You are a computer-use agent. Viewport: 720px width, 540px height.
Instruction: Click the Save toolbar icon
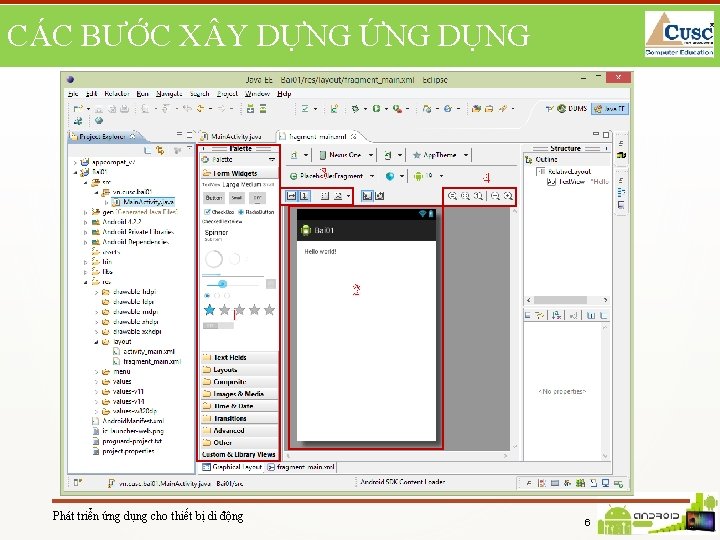98,109
